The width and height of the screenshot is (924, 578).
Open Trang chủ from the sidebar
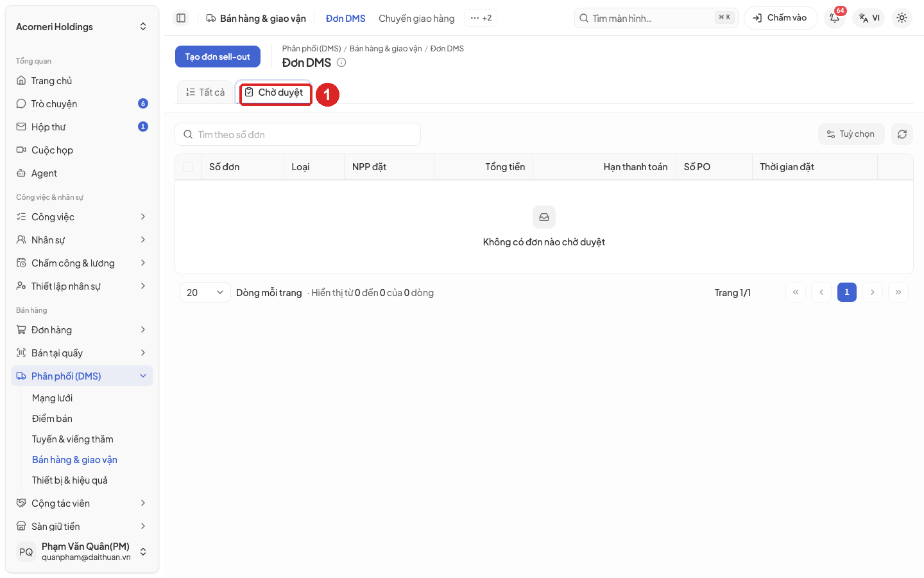click(x=82, y=81)
